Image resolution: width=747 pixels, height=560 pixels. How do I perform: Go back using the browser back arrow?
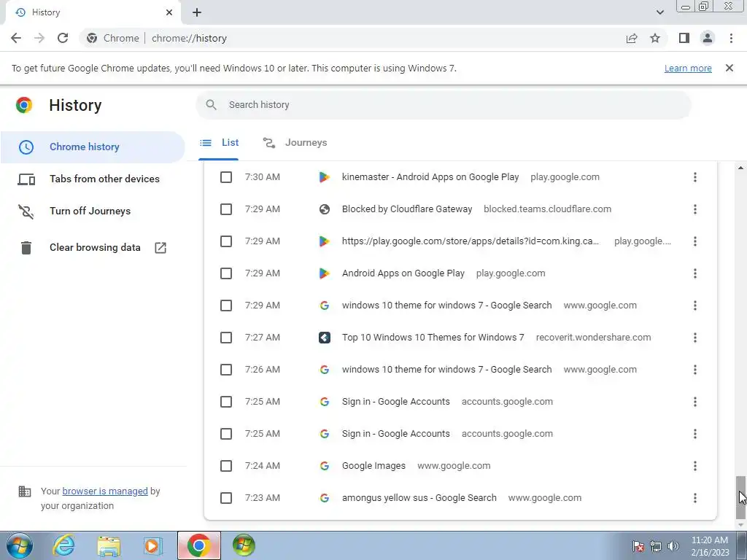point(16,38)
